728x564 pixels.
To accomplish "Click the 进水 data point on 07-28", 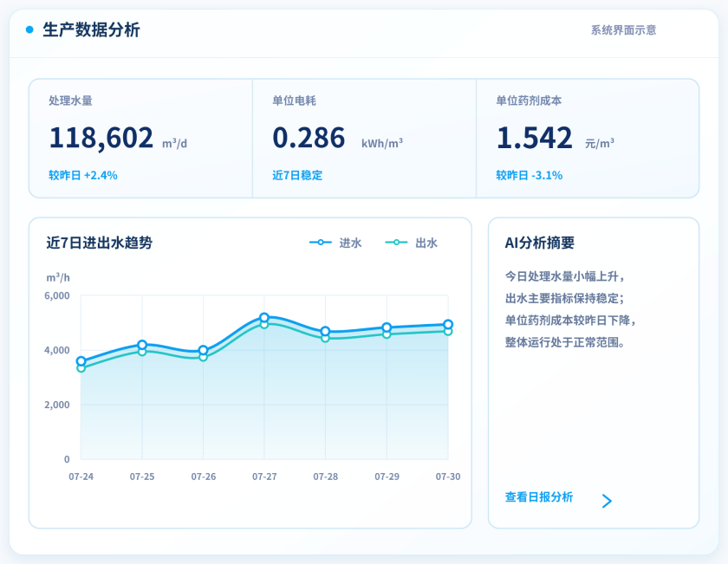I will [326, 332].
